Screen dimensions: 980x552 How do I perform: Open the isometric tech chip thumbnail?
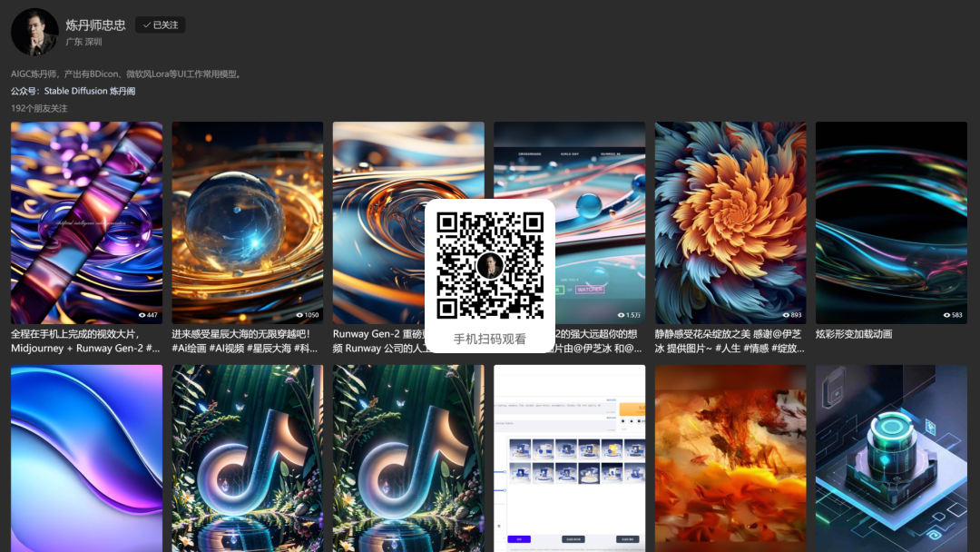pos(891,458)
